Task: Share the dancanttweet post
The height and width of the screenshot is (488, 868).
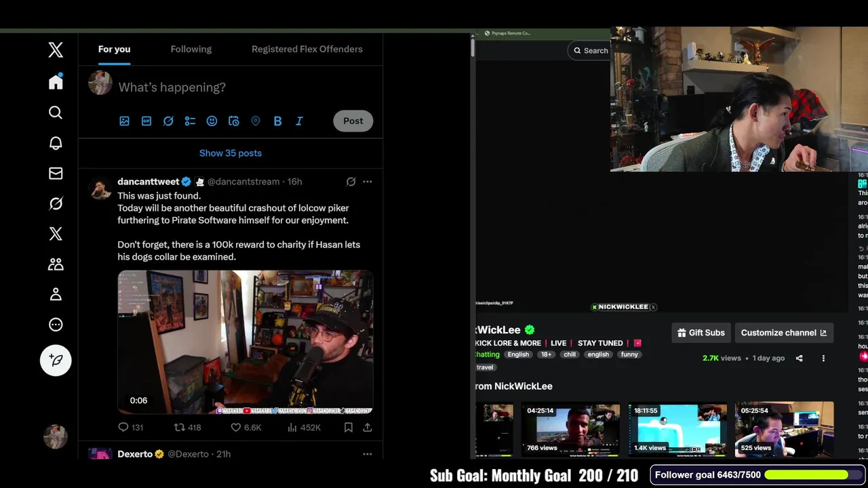Action: [x=367, y=428]
